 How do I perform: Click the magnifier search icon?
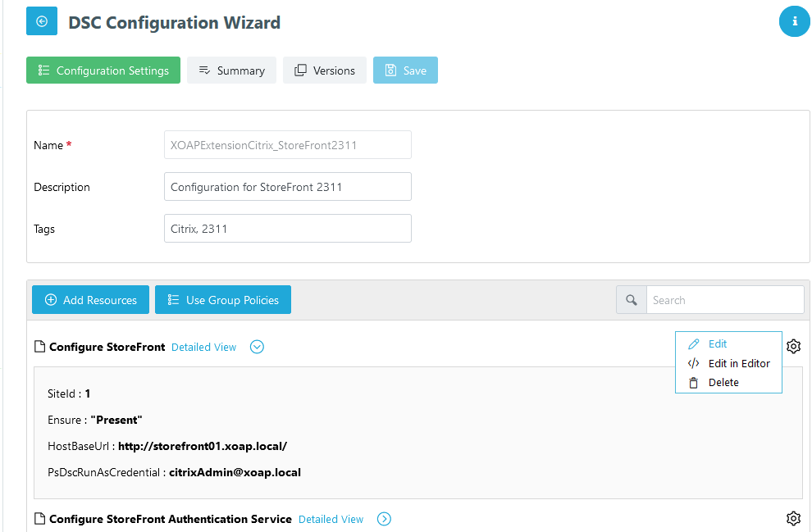[x=632, y=300]
